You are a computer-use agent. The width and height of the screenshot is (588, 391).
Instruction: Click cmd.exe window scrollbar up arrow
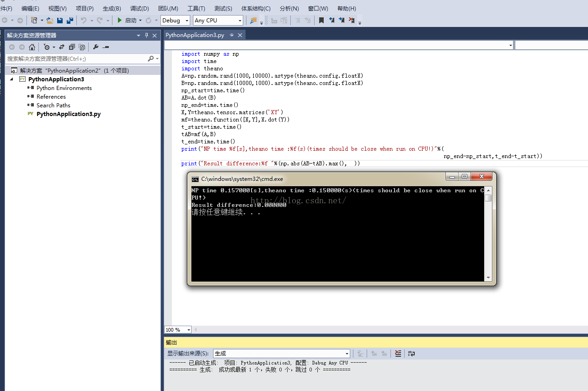488,190
